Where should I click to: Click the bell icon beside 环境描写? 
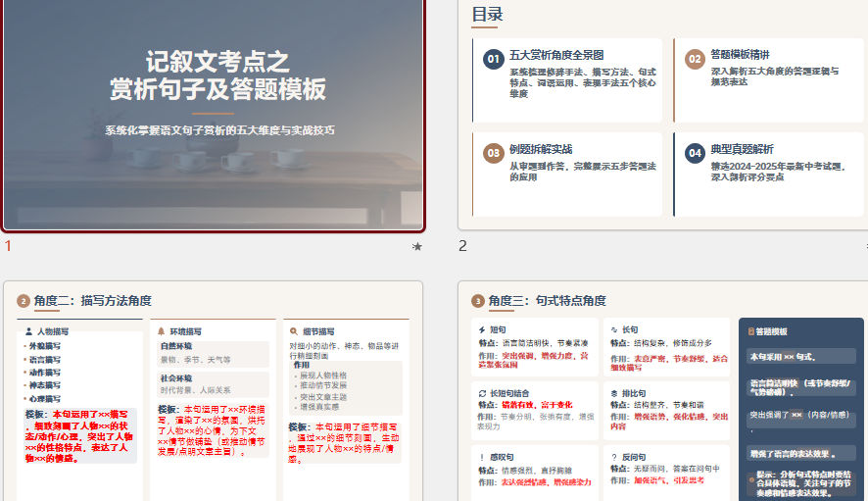[161, 331]
